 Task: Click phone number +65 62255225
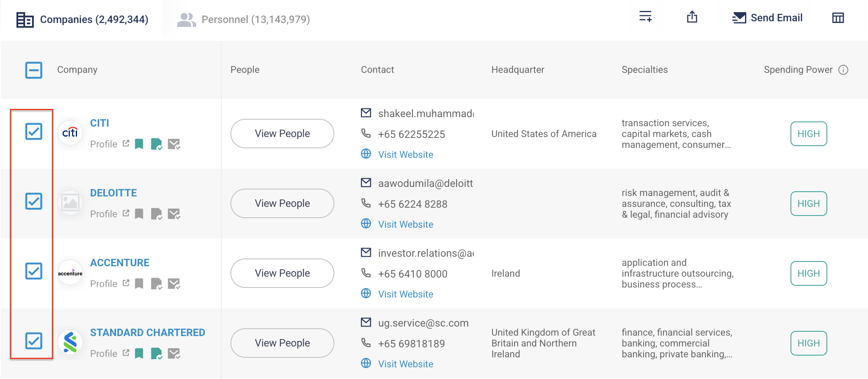(x=411, y=134)
